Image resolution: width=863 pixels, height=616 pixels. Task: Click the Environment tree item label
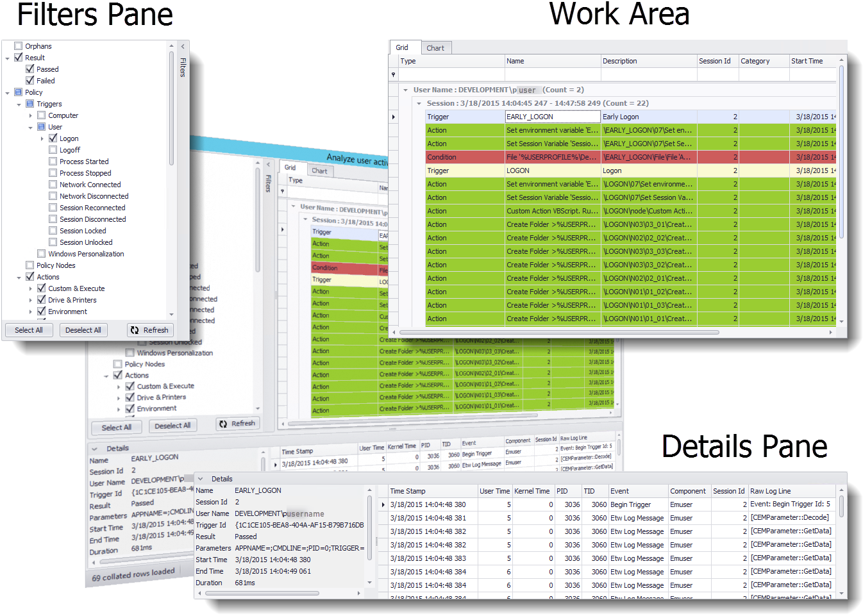[x=67, y=312]
